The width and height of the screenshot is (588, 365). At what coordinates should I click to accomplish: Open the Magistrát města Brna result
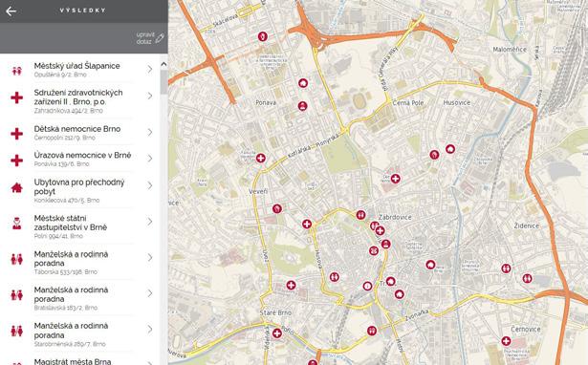tap(80, 360)
